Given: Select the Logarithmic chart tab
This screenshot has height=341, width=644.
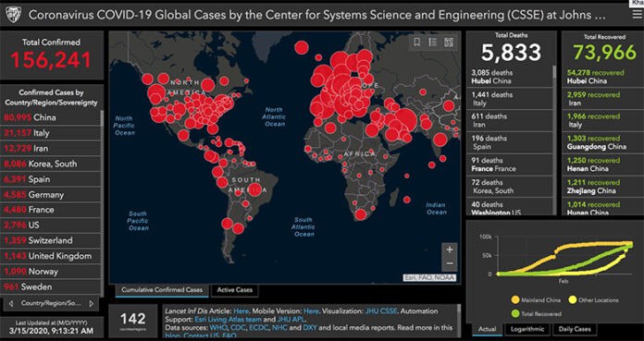Looking at the screenshot, I should (x=527, y=329).
